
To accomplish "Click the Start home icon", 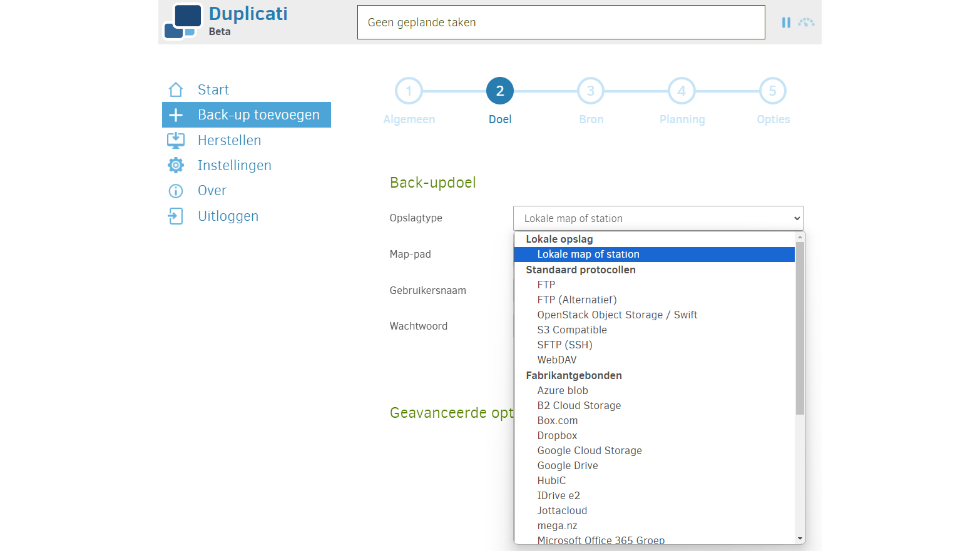I will point(176,90).
